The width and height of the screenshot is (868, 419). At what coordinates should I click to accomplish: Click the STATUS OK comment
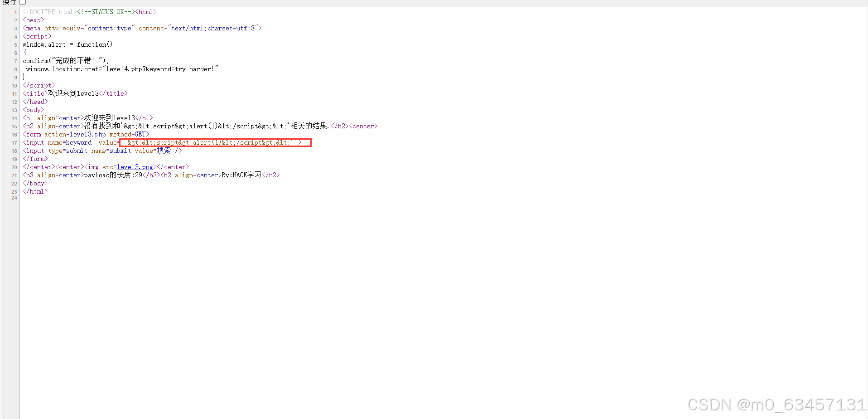(x=106, y=12)
